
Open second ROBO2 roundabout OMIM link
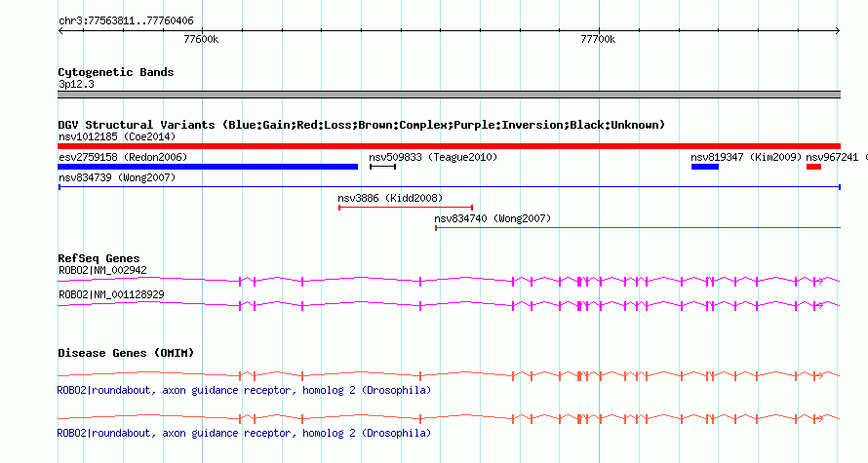click(244, 433)
